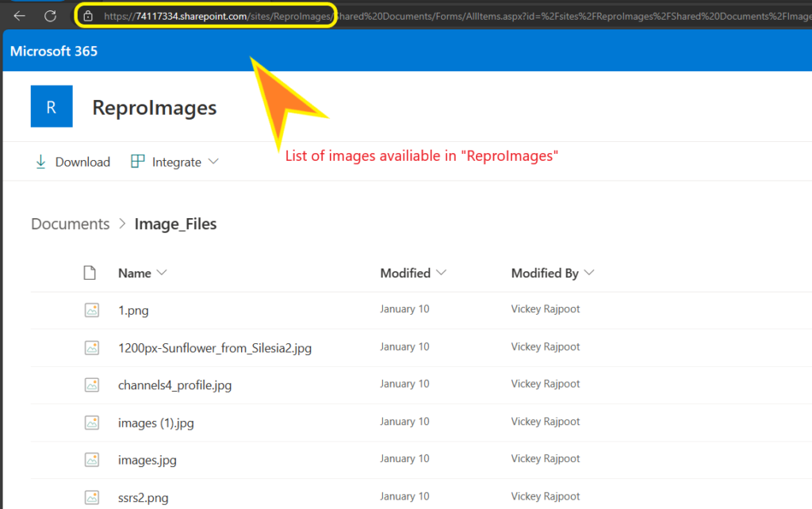
Task: Click January 10 date for images (1).jpg
Action: (404, 422)
